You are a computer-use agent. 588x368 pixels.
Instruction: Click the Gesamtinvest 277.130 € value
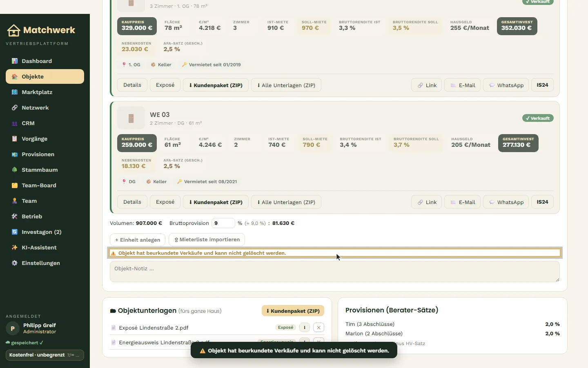517,145
